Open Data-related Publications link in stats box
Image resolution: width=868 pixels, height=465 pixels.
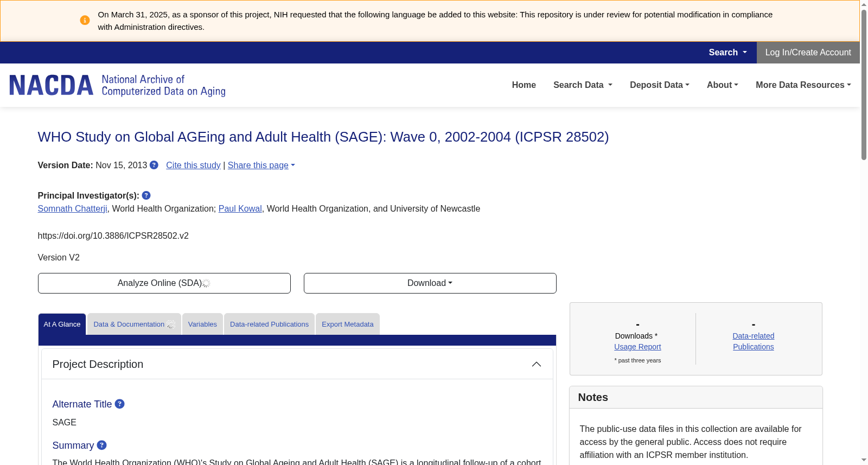(753, 341)
